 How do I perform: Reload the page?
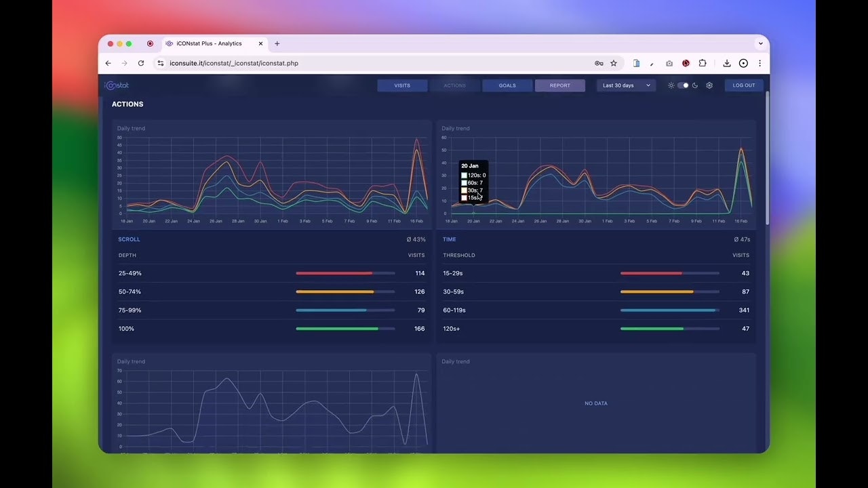141,63
